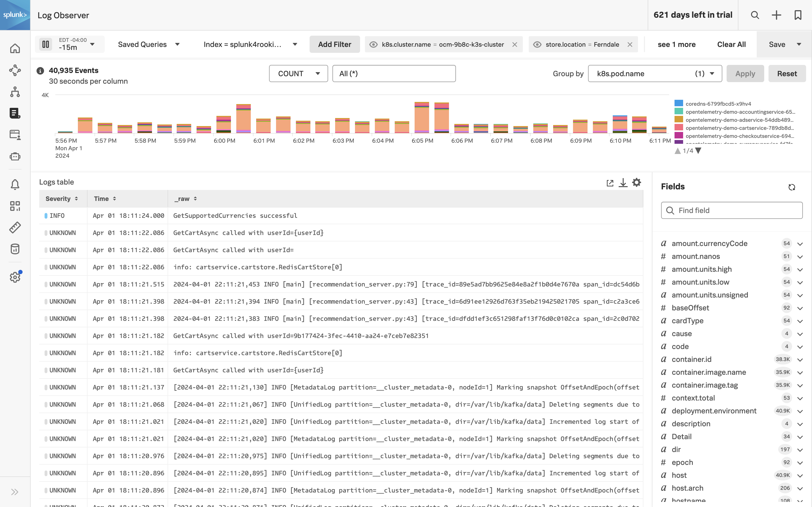812x507 pixels.
Task: Click see 1 more filters link
Action: [x=676, y=44]
